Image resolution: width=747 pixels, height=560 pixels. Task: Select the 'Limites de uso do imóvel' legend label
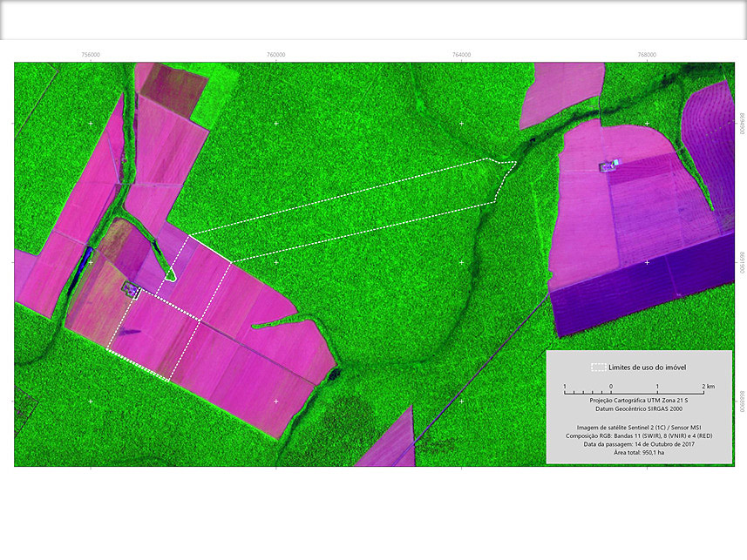tap(647, 367)
